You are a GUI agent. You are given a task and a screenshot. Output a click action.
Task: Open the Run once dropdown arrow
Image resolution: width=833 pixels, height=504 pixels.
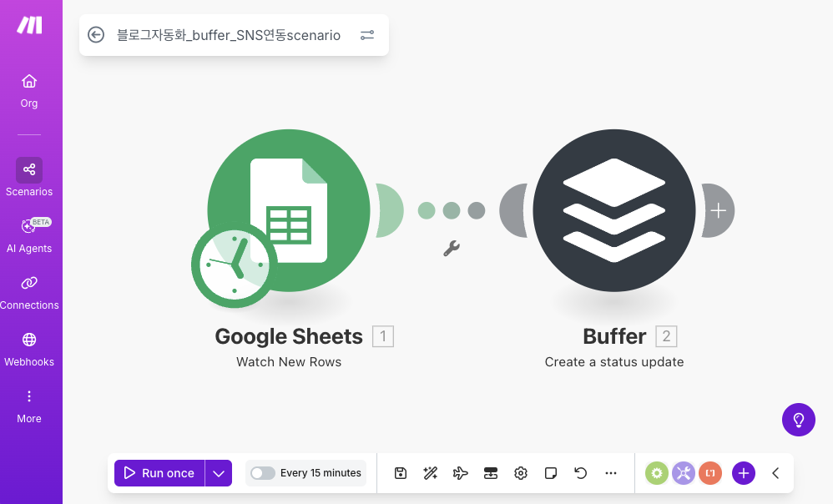pos(219,473)
